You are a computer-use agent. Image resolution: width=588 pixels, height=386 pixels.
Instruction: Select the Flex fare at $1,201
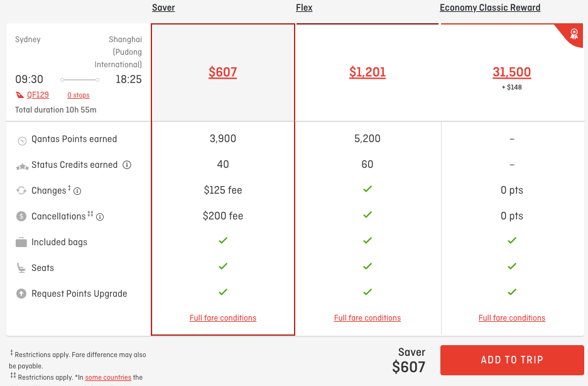(367, 72)
